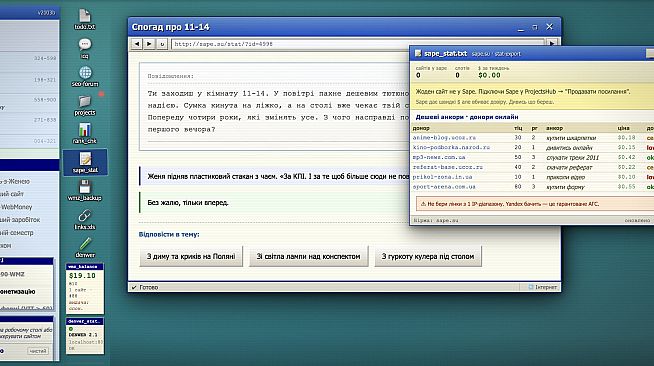Open the rank_chk chart icon
654x366 pixels.
point(85,134)
